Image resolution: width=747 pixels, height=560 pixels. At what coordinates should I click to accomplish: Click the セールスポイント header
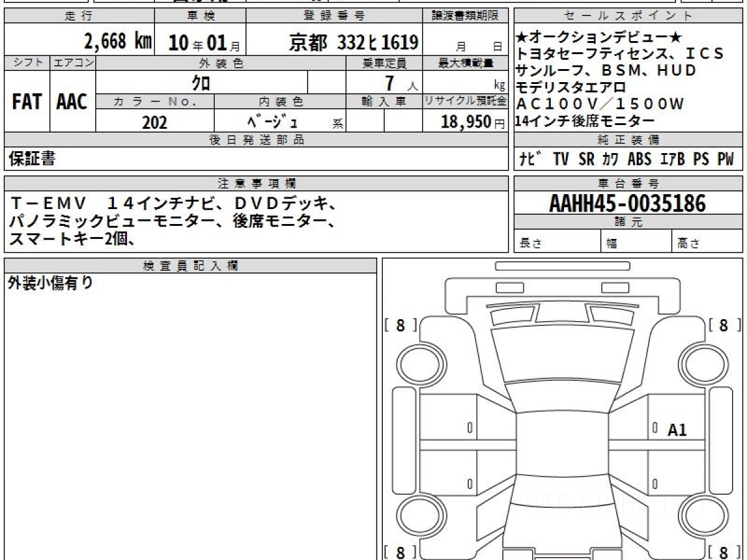[628, 16]
